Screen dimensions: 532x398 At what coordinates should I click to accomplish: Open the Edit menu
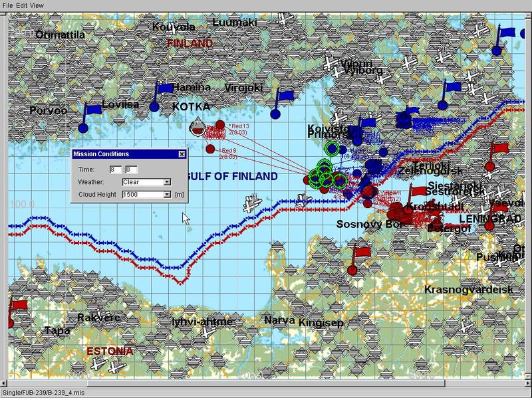pyautogui.click(x=21, y=5)
